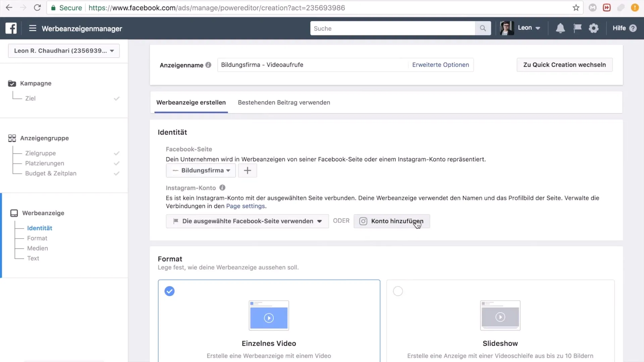Open the Bildungsfirma page dropdown
644x362 pixels.
pos(201,170)
